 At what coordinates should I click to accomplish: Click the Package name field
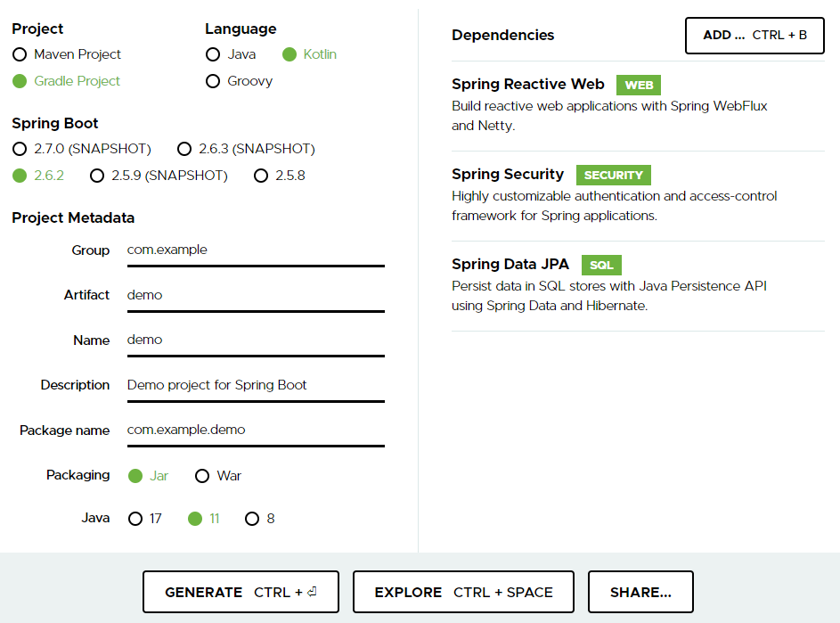(256, 430)
